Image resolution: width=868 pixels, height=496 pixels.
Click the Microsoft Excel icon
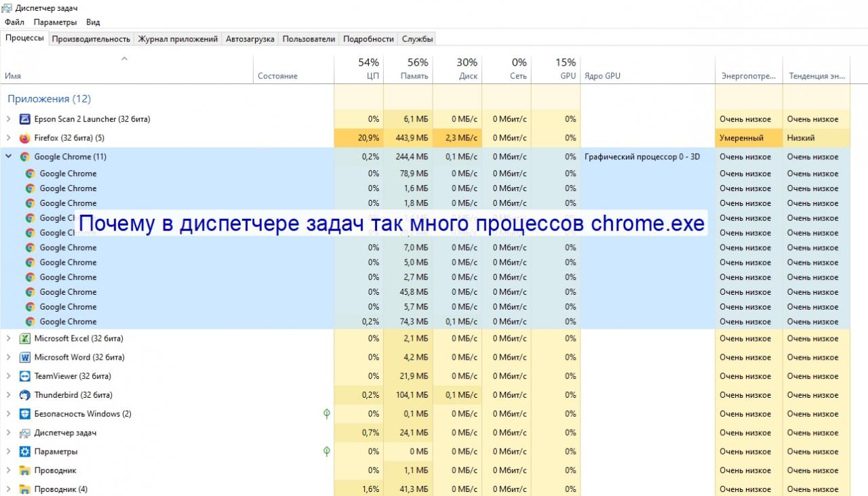(25, 339)
